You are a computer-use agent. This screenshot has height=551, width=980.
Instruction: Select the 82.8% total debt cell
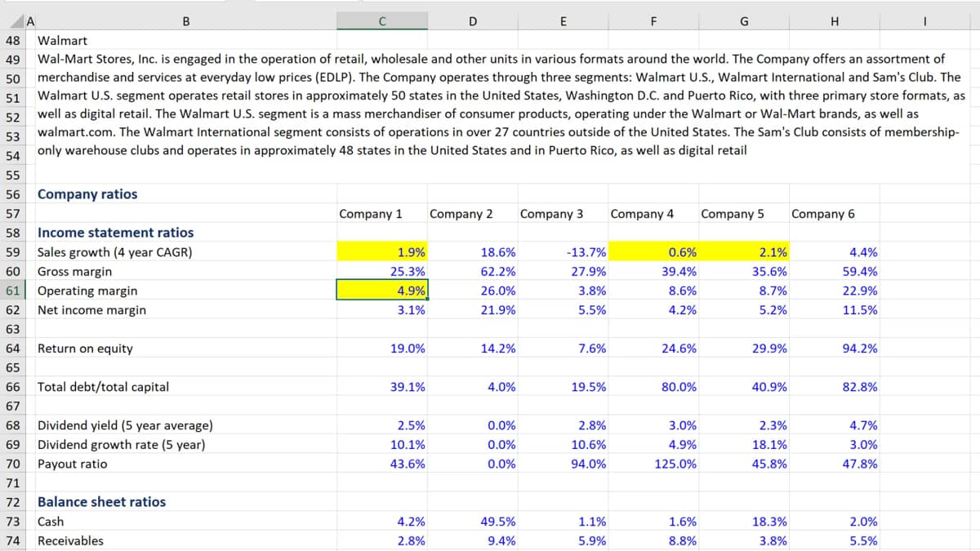(x=834, y=387)
